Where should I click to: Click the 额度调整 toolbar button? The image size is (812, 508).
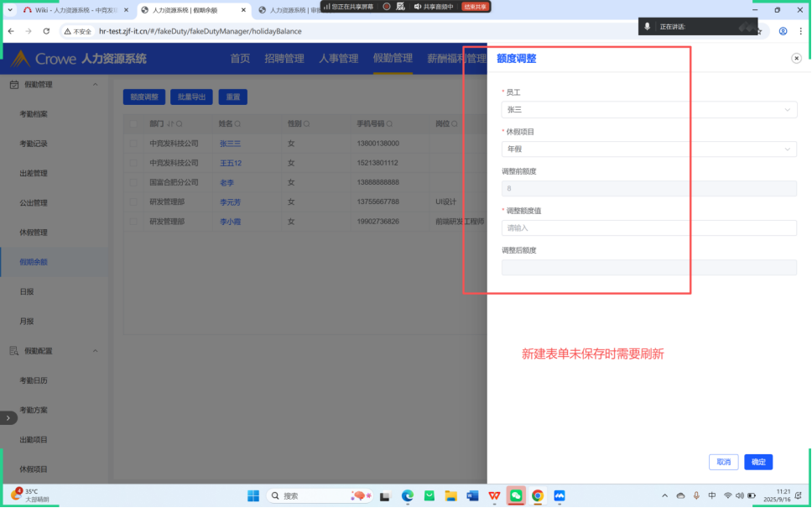coord(144,97)
